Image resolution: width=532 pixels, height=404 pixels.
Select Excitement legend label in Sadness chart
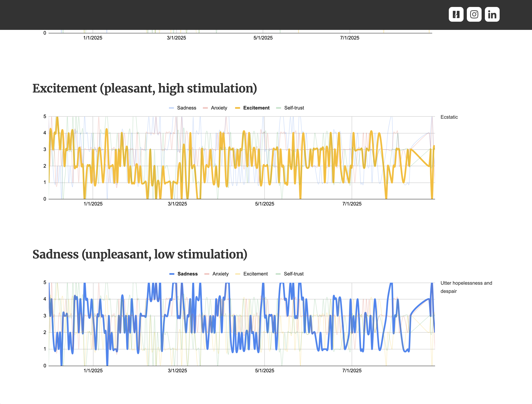tap(255, 274)
